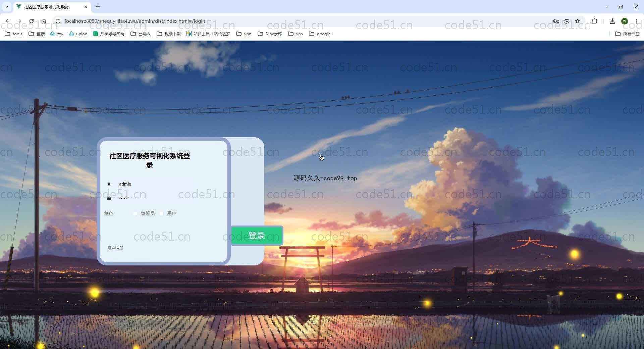Open the 共享账号密码 bookmark
Screen dimensions: 644x349
pos(109,34)
